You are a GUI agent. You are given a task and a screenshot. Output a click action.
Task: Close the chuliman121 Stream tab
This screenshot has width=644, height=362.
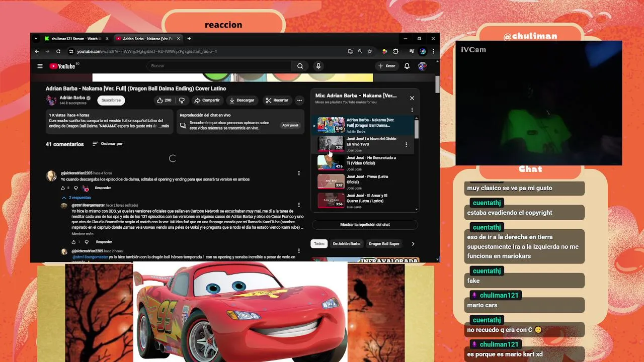click(107, 39)
